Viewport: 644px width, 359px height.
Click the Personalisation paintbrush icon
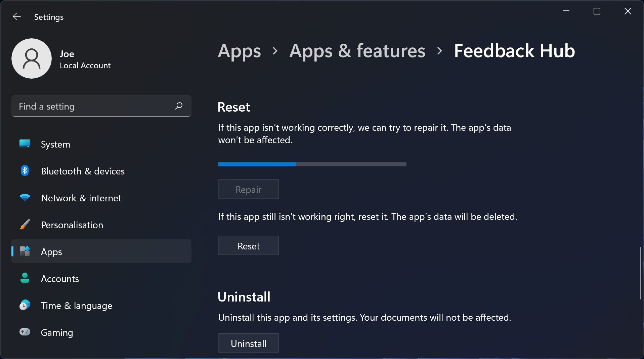click(x=25, y=225)
